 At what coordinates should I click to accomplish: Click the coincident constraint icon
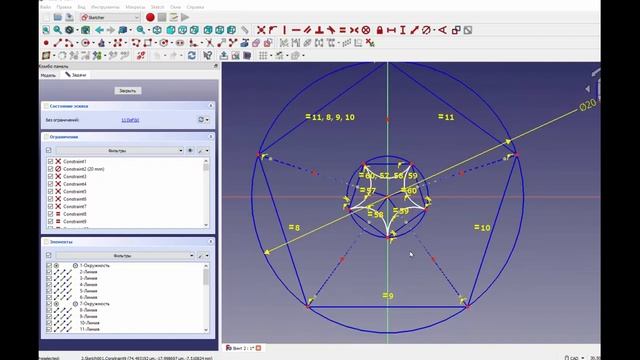(x=261, y=30)
